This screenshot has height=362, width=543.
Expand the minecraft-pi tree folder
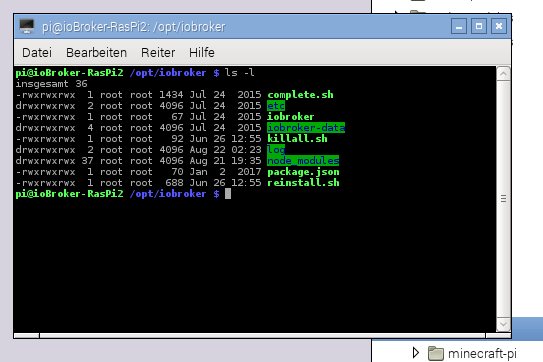pyautogui.click(x=416, y=353)
